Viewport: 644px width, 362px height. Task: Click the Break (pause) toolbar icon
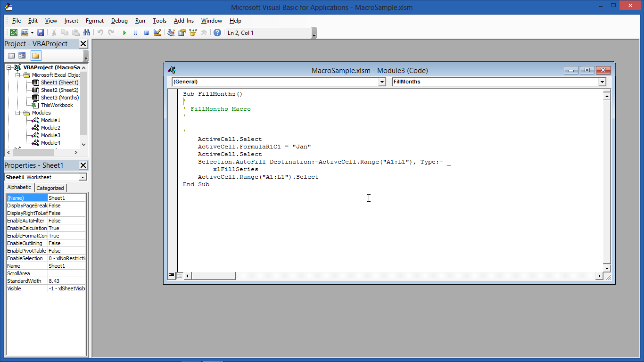click(136, 32)
